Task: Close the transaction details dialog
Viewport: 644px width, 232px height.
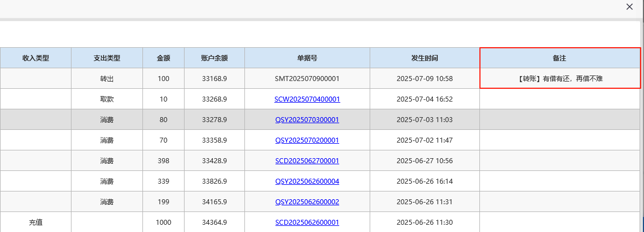Action: (629, 7)
